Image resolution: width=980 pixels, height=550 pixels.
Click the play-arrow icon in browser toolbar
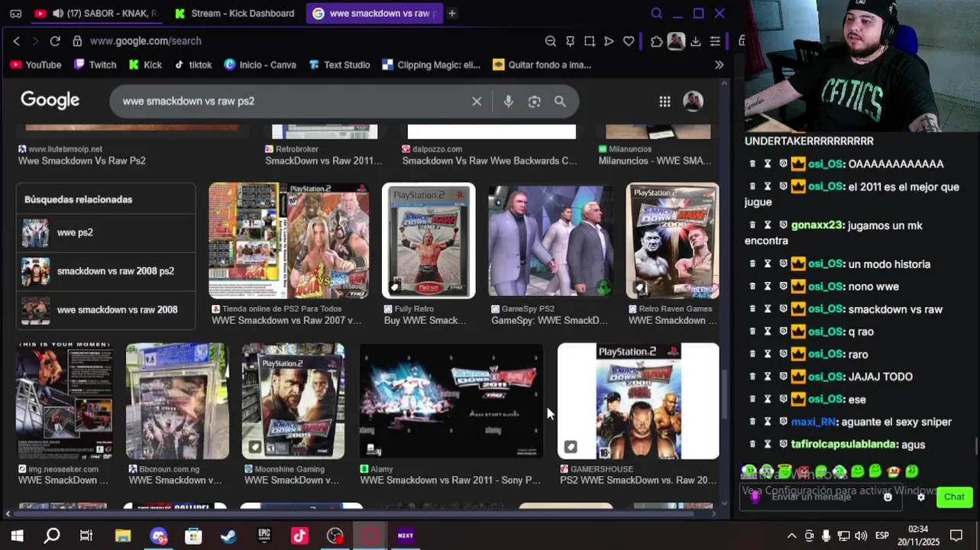[609, 41]
